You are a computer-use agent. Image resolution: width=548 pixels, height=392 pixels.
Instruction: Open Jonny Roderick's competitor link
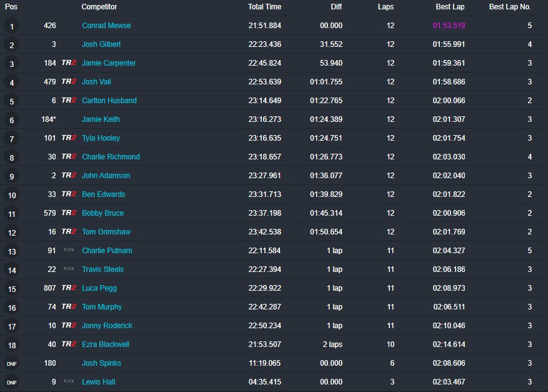pos(107,326)
